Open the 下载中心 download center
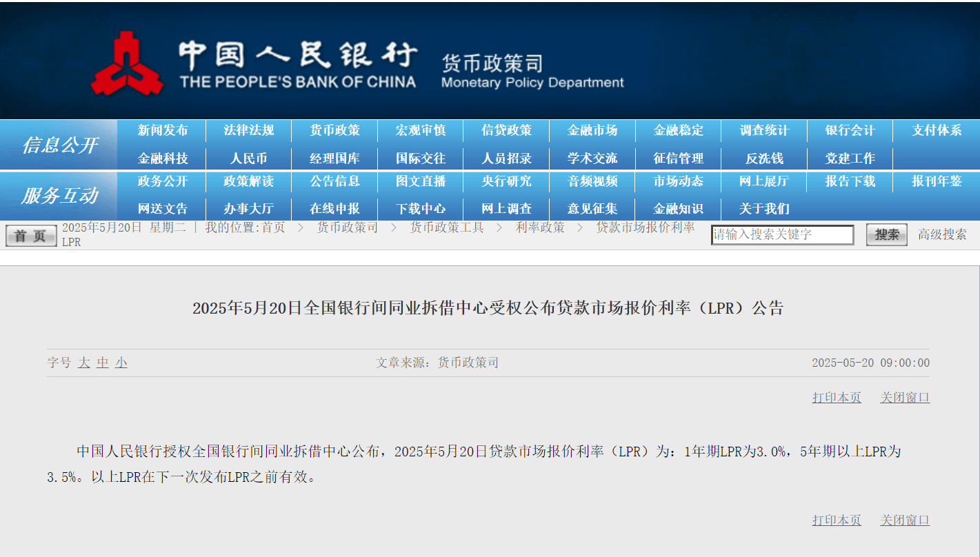 420,209
